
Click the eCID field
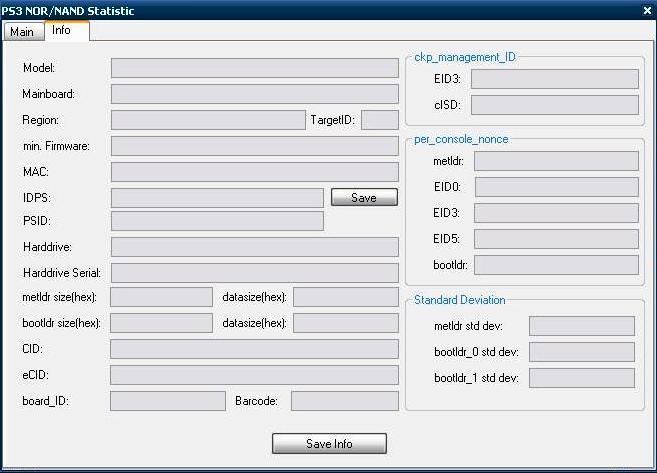click(x=254, y=375)
